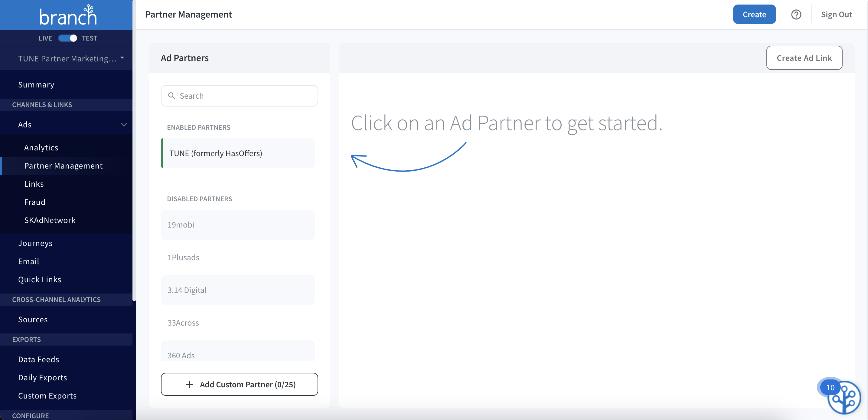
Task: Navigate to Email channel
Action: [29, 261]
